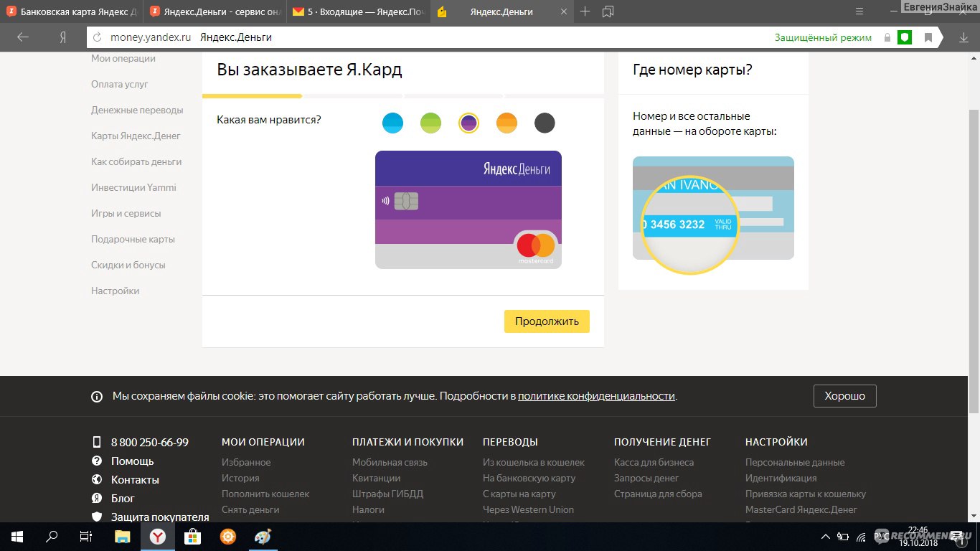Open Помощь in the footer
This screenshot has height=551, width=980.
point(132,461)
